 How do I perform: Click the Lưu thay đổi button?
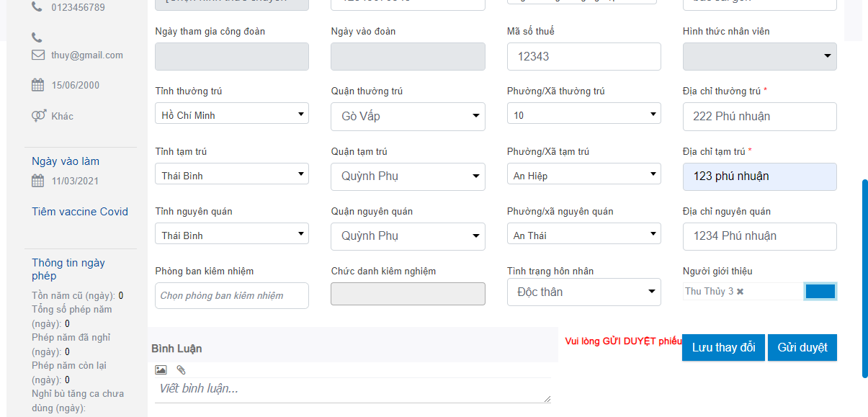click(723, 347)
